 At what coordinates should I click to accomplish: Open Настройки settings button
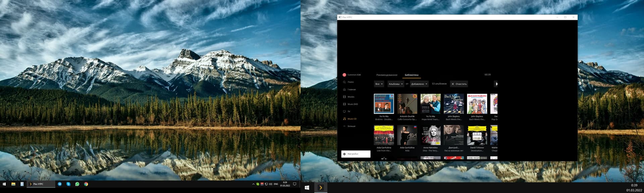[x=356, y=154]
